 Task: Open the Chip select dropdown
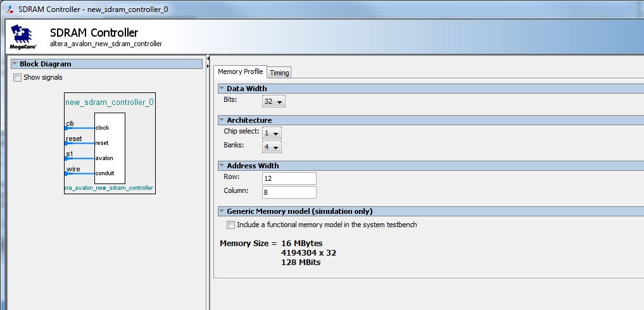point(272,133)
